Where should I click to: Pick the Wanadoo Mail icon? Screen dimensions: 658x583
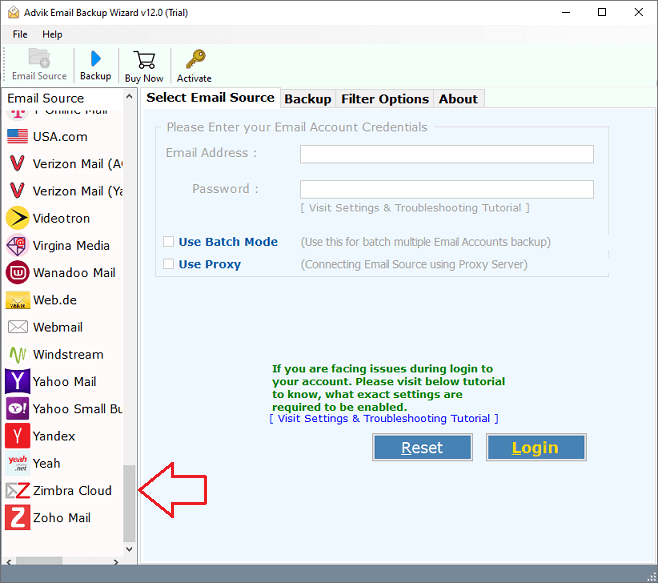17,273
